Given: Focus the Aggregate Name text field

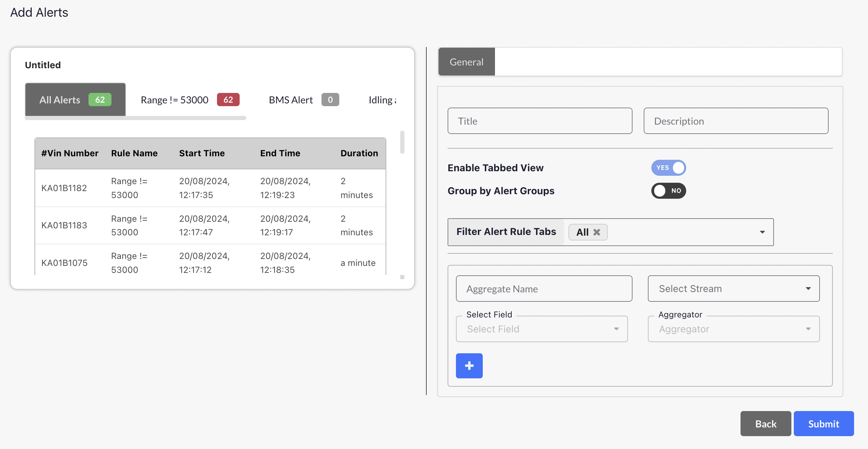Looking at the screenshot, I should pyautogui.click(x=544, y=289).
